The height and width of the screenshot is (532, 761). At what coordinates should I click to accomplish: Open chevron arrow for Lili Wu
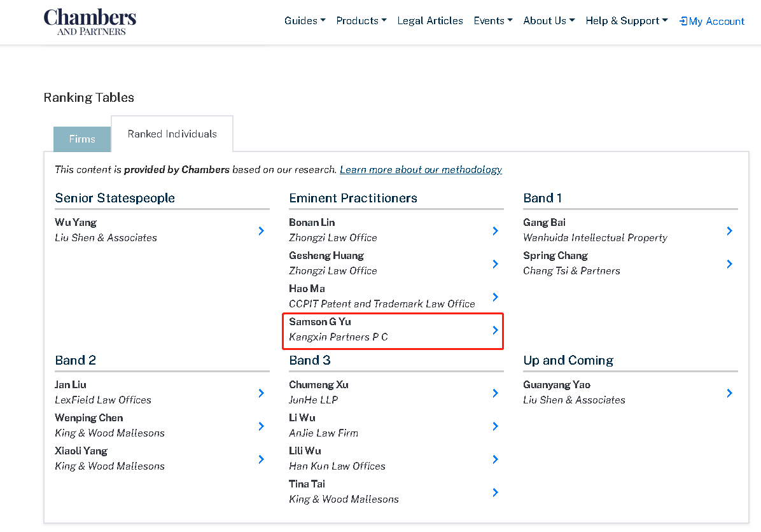495,459
